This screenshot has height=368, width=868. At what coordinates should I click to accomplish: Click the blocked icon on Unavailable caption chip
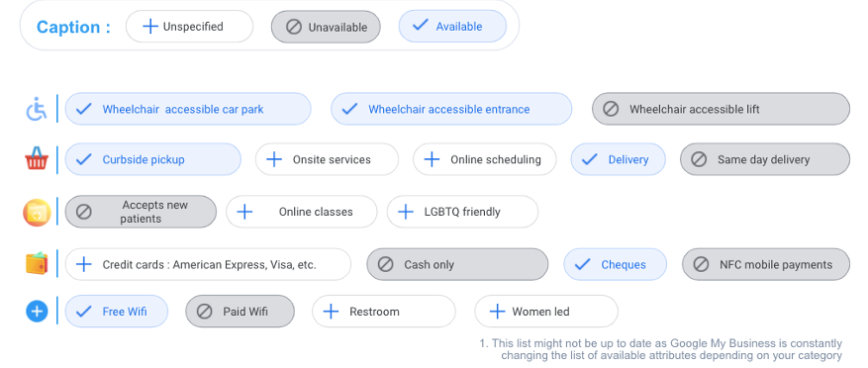[x=294, y=27]
